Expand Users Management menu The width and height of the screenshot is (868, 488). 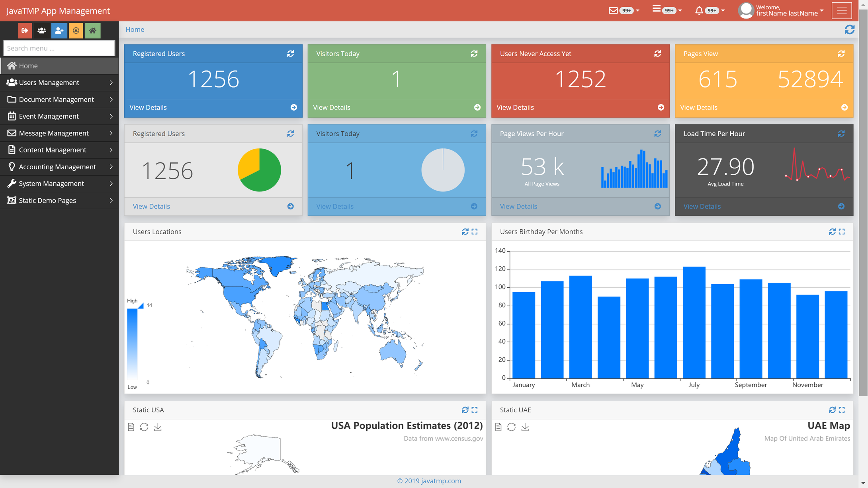pos(60,82)
